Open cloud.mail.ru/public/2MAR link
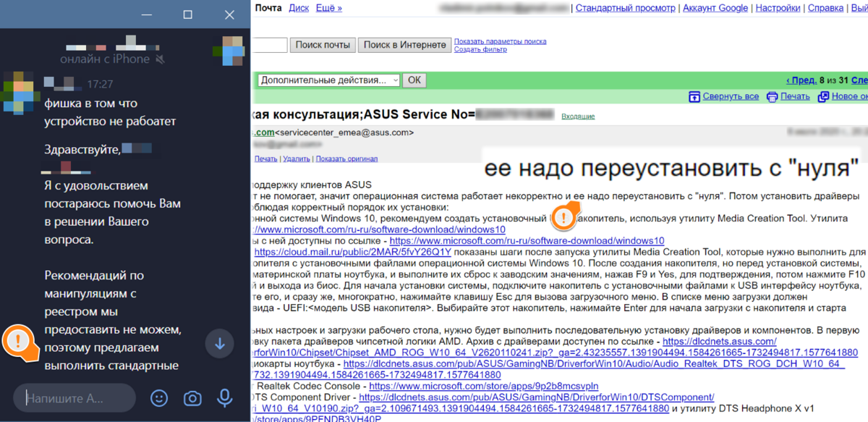This screenshot has height=422, width=868. pos(352,252)
